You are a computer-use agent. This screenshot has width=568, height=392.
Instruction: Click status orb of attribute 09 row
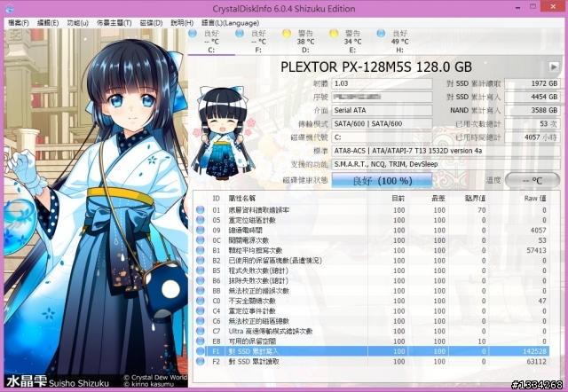tap(200, 231)
